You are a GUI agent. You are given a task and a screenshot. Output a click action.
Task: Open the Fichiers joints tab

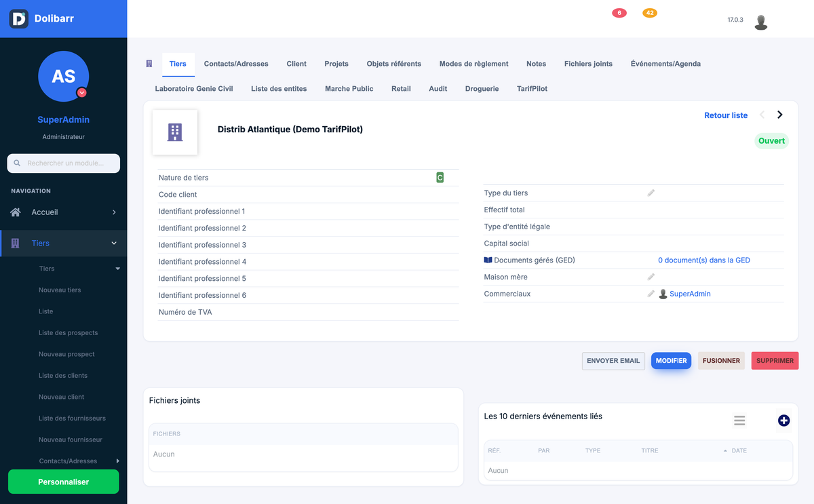[588, 64]
